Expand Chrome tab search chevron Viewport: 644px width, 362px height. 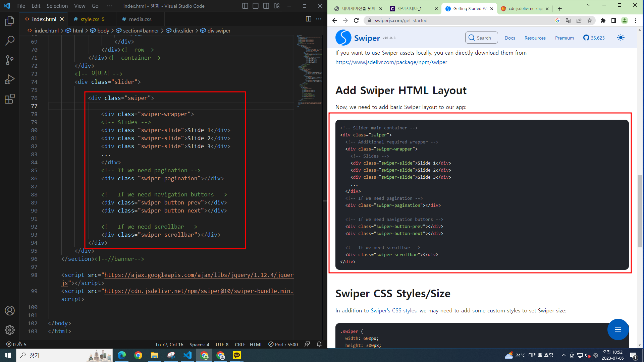click(x=588, y=5)
